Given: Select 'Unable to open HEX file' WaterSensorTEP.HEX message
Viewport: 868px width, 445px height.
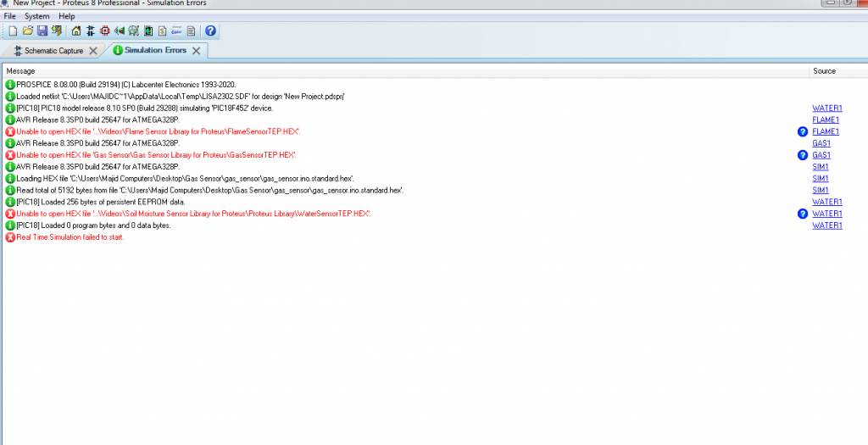Looking at the screenshot, I should [194, 214].
